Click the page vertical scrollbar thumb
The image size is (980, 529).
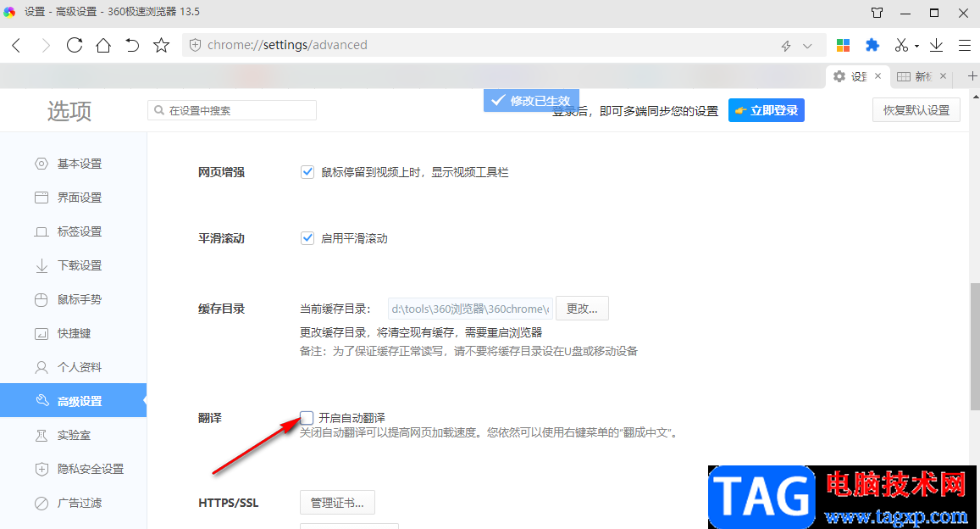pos(975,347)
